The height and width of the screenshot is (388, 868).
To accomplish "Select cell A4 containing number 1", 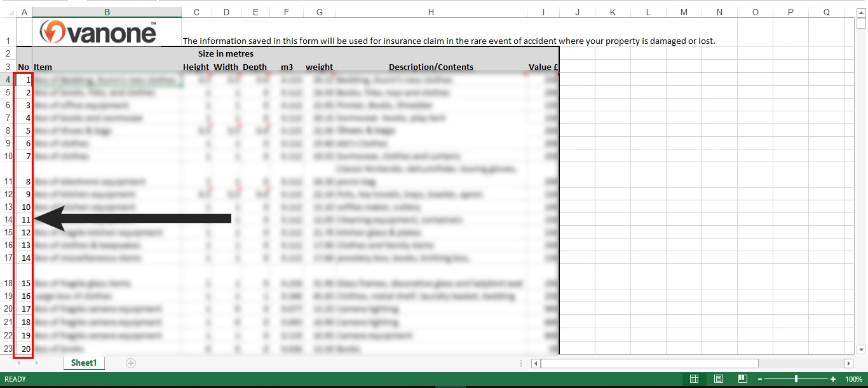I will pyautogui.click(x=24, y=80).
